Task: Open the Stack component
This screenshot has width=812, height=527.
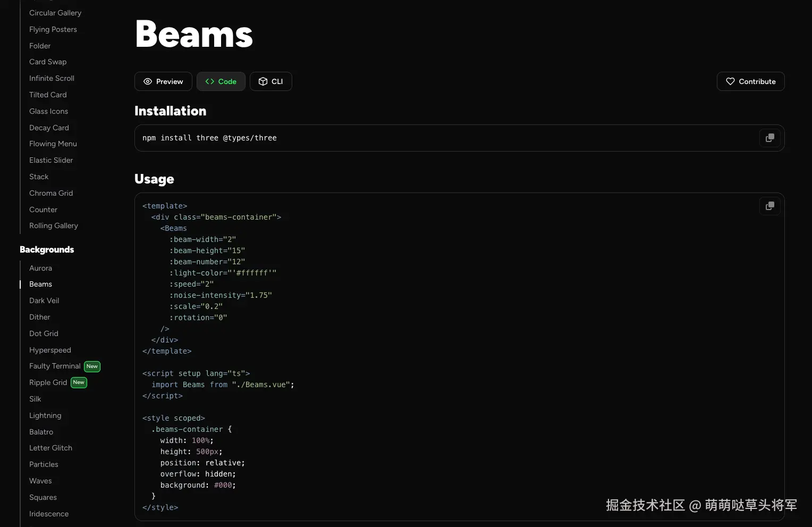Action: (39, 177)
